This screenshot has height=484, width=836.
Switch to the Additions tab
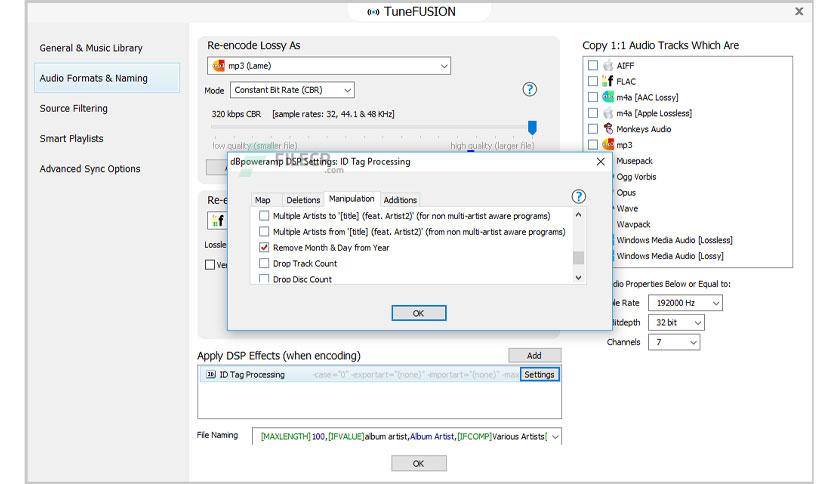pyautogui.click(x=400, y=200)
